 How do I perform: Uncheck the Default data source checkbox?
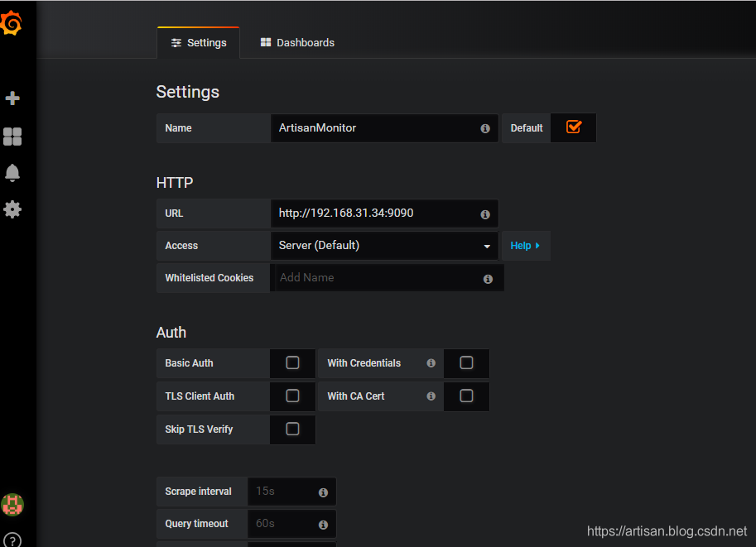(x=574, y=127)
